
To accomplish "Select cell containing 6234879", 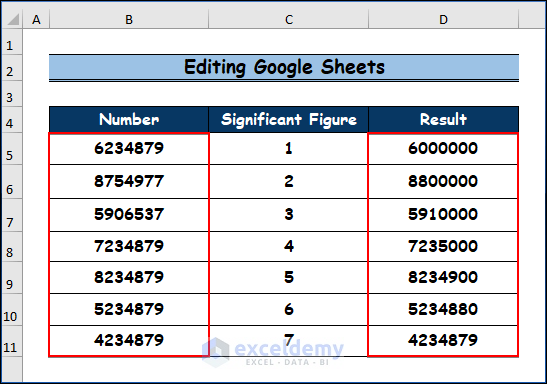I will 129,149.
